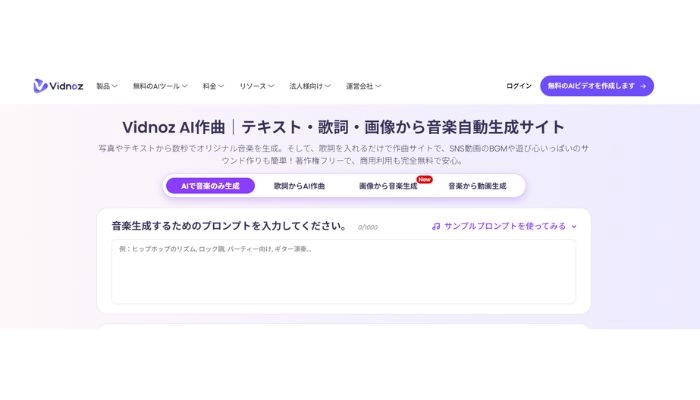Expand the 無料のAIツール menu

[160, 86]
